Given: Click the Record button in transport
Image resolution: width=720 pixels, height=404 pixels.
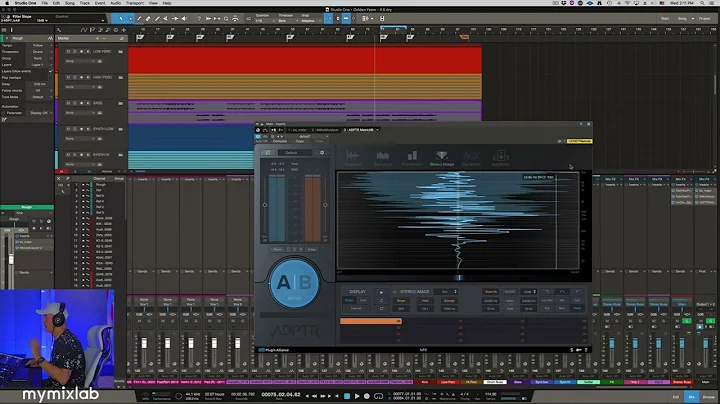Looking at the screenshot, I should [x=366, y=396].
